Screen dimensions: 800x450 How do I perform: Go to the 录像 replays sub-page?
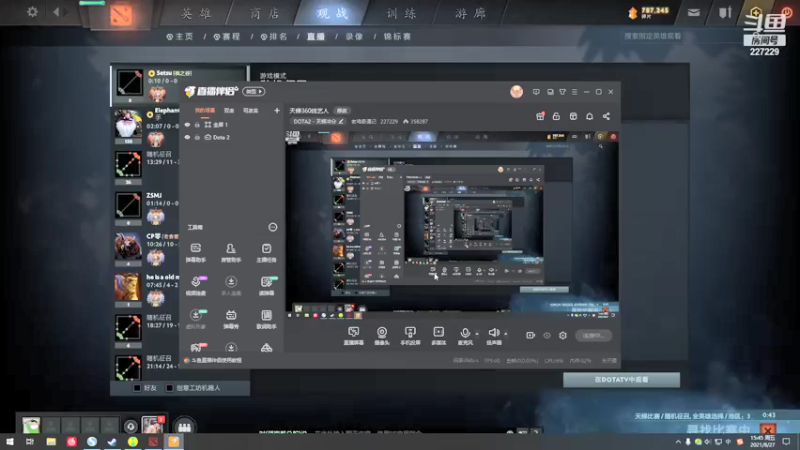tap(354, 37)
